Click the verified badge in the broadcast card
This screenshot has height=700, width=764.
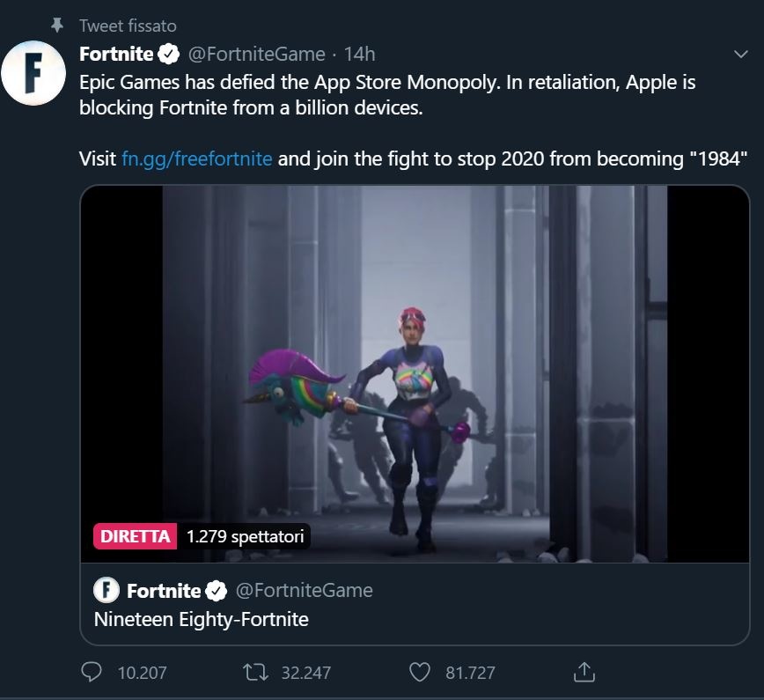click(x=217, y=590)
